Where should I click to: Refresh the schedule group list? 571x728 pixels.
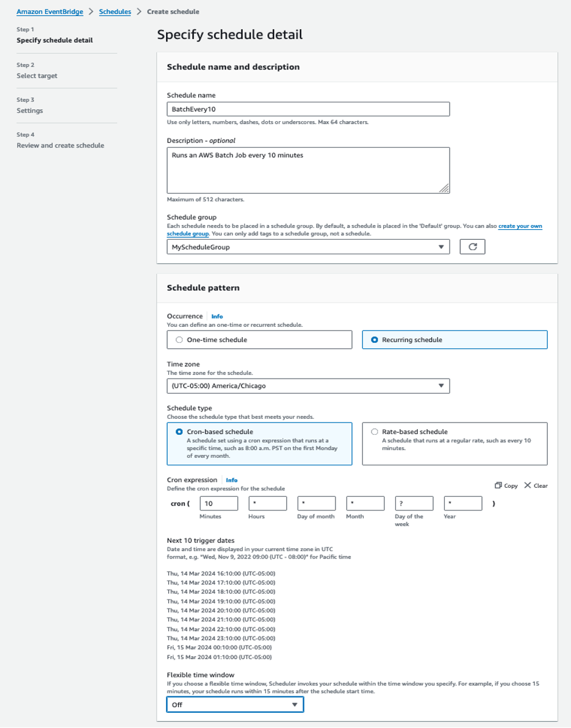pyautogui.click(x=472, y=246)
